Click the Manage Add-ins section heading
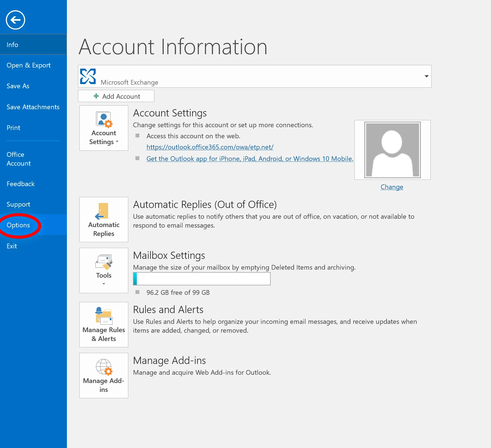The width and height of the screenshot is (491, 448). click(x=169, y=361)
